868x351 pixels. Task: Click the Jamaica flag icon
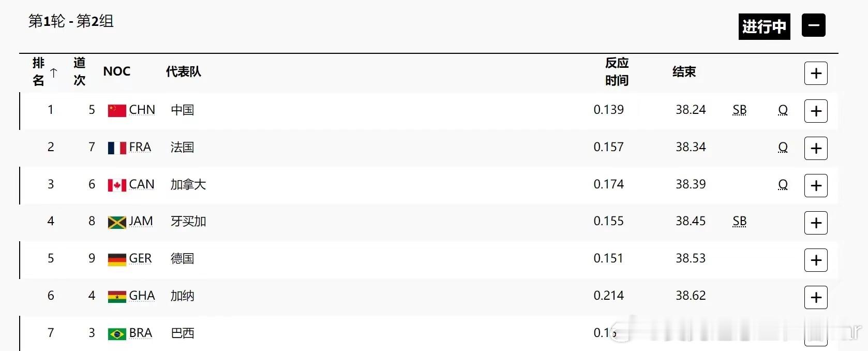coord(117,222)
